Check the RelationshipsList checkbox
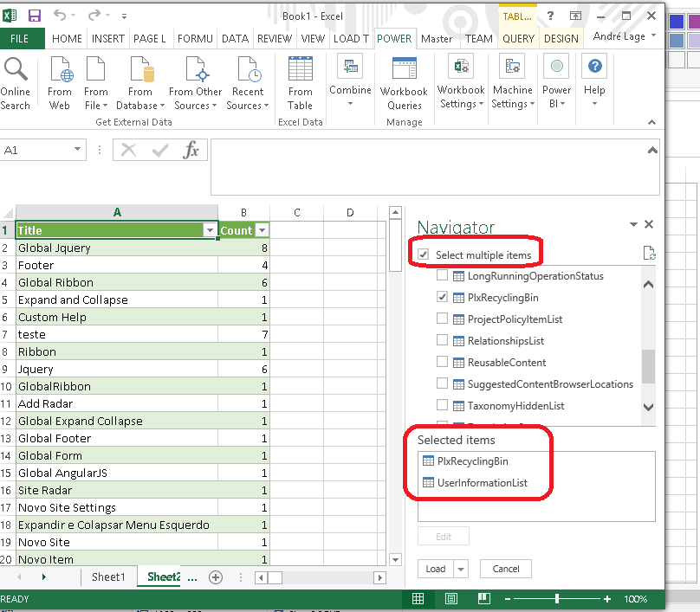700x612 pixels. pos(442,340)
